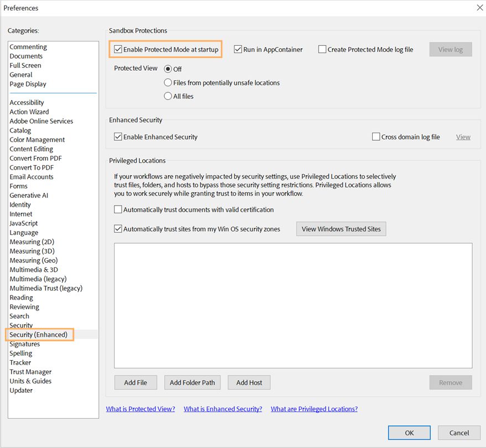Open the Signatures preferences category
Screen dimensions: 486x448
pyautogui.click(x=25, y=344)
